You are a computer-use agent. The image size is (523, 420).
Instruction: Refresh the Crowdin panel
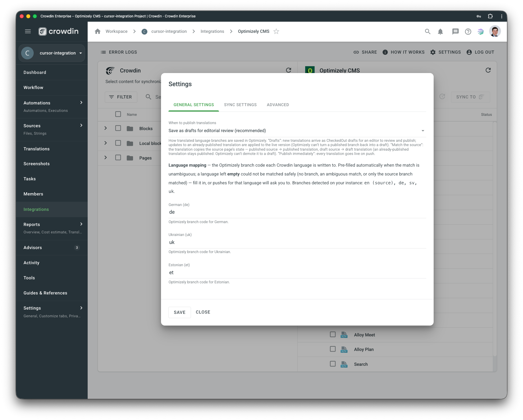click(289, 70)
